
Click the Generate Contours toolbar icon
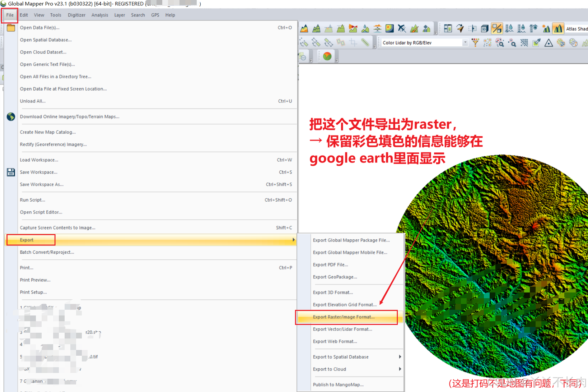pyautogui.click(x=316, y=28)
